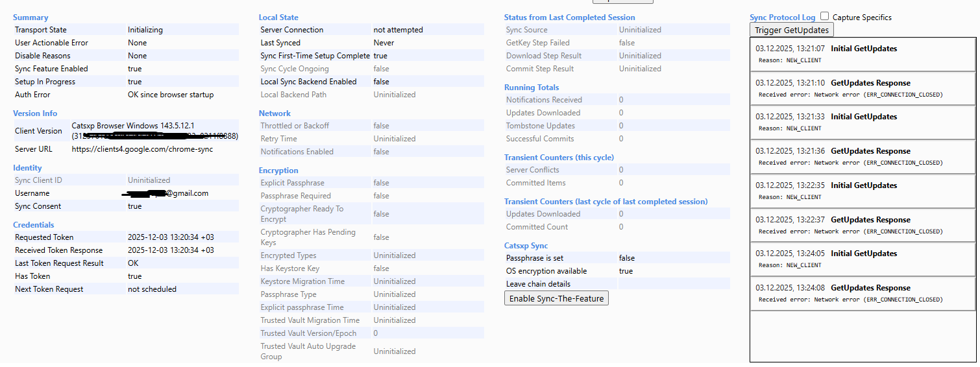Open the 13:22:37 GetUpdates Response entry

[x=870, y=220]
